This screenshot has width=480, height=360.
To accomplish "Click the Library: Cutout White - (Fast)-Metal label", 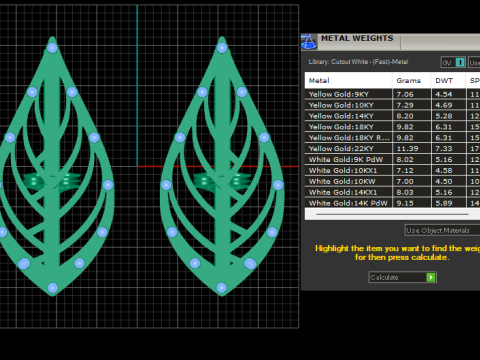I will point(358,62).
